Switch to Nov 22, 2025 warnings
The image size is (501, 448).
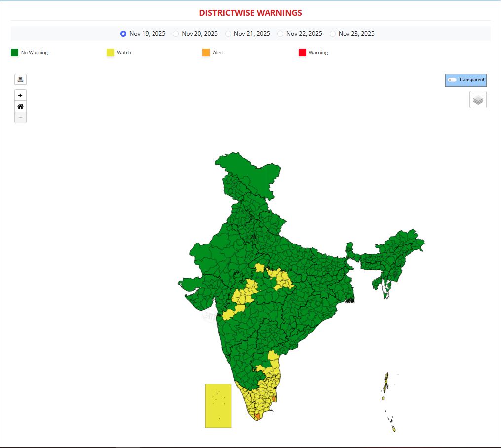coord(280,34)
